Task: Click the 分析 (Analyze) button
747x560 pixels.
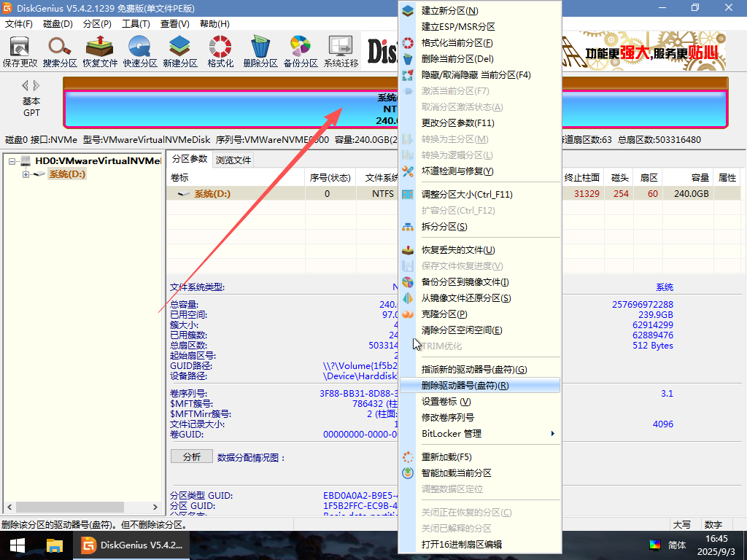Action: pyautogui.click(x=191, y=456)
